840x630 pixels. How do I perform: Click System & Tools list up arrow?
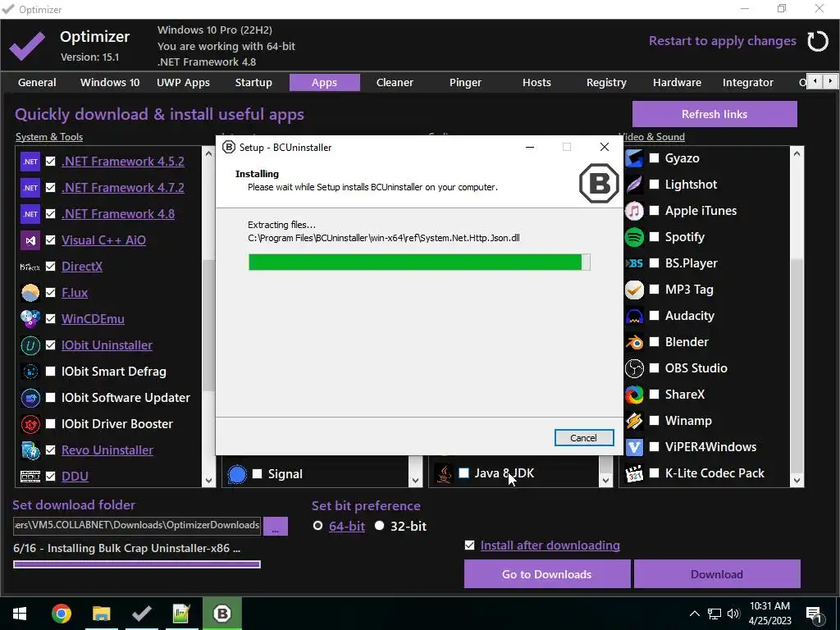208,154
